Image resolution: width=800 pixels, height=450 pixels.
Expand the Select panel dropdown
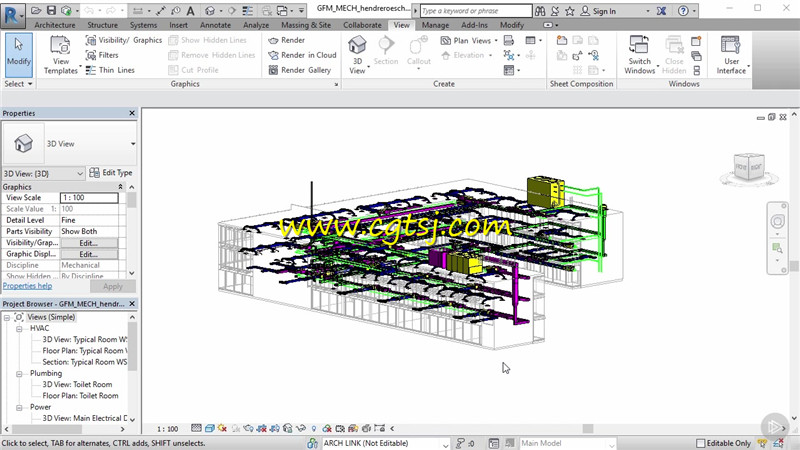(x=18, y=84)
